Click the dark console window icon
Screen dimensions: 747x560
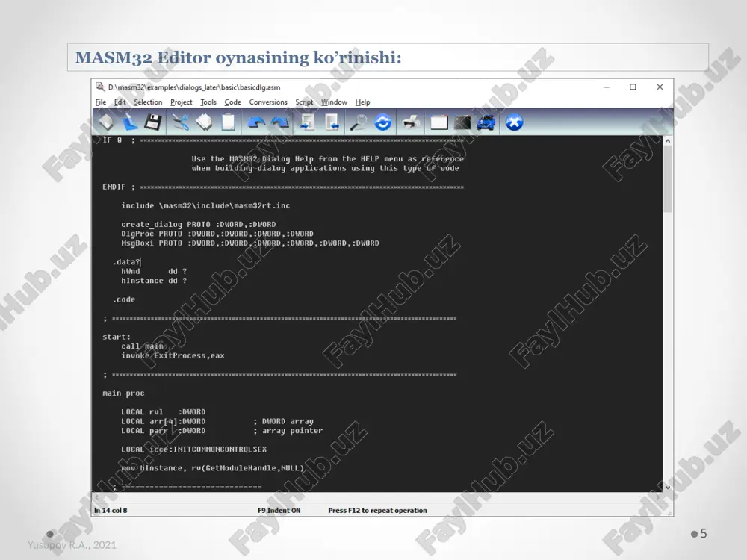pos(462,123)
